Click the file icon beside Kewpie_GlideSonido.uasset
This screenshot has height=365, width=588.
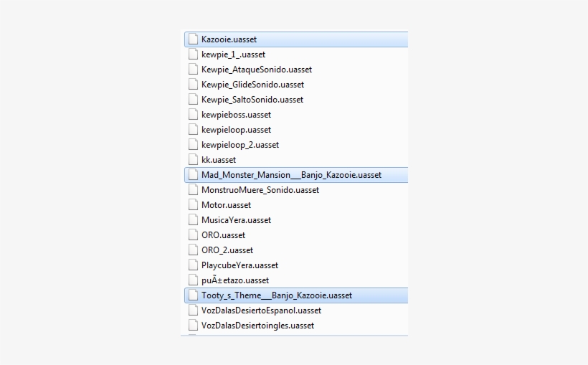tap(193, 84)
